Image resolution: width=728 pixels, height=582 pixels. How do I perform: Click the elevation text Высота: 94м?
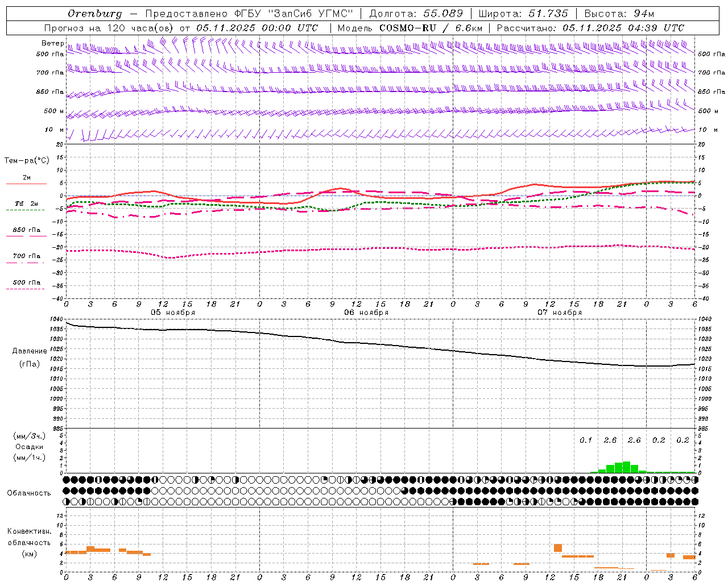(619, 14)
